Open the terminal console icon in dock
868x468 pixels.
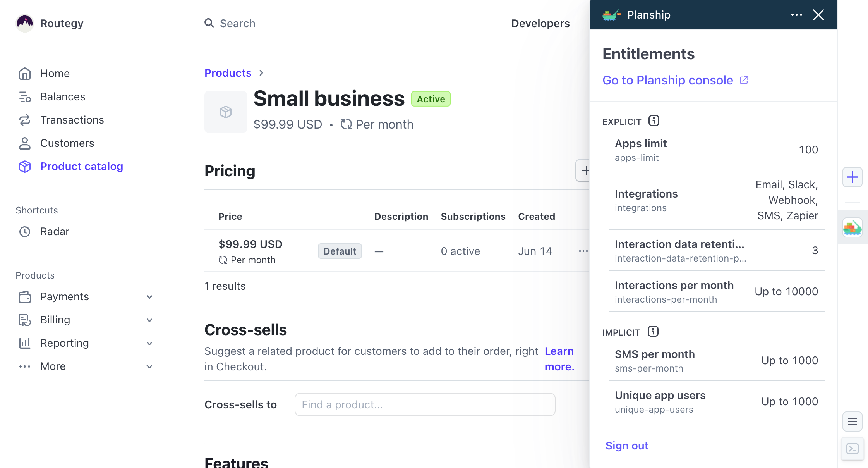852,449
